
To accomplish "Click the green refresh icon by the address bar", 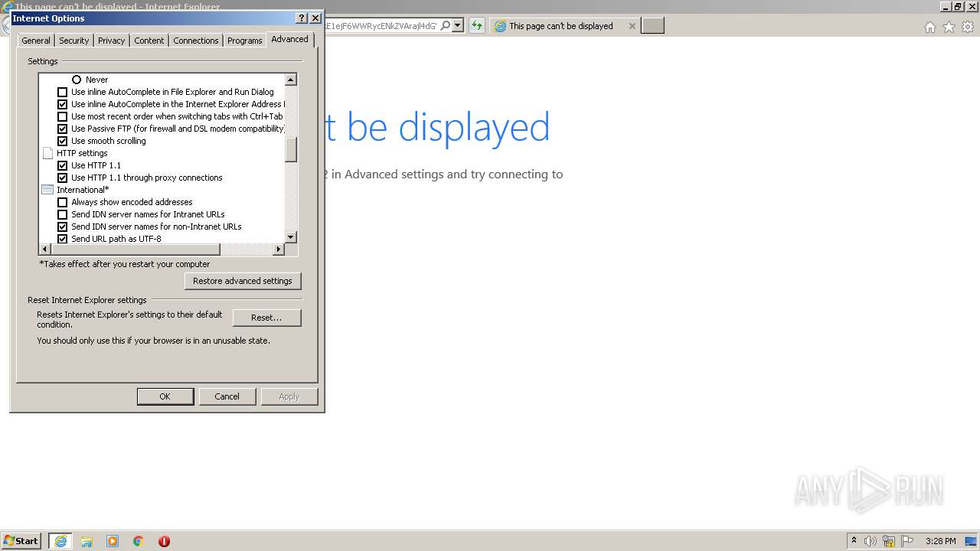I will [477, 25].
